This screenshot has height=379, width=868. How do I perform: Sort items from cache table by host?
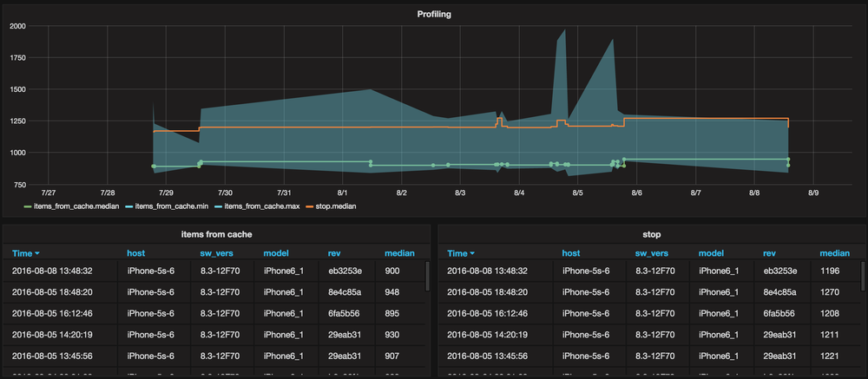pos(135,253)
